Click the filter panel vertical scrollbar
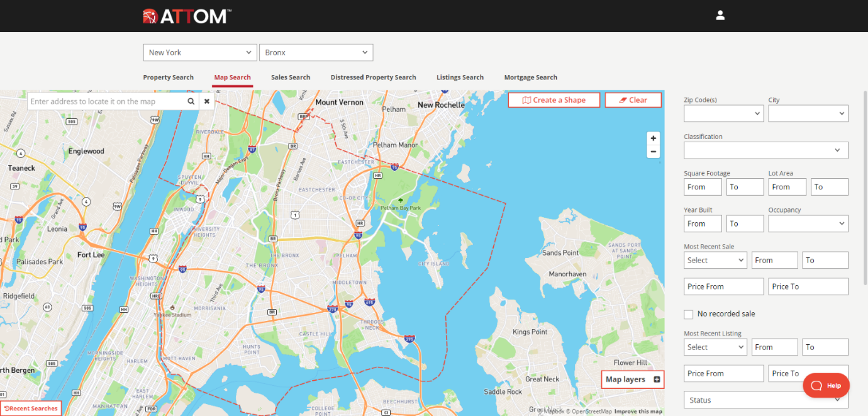Viewport: 868px width, 416px height. (865, 189)
